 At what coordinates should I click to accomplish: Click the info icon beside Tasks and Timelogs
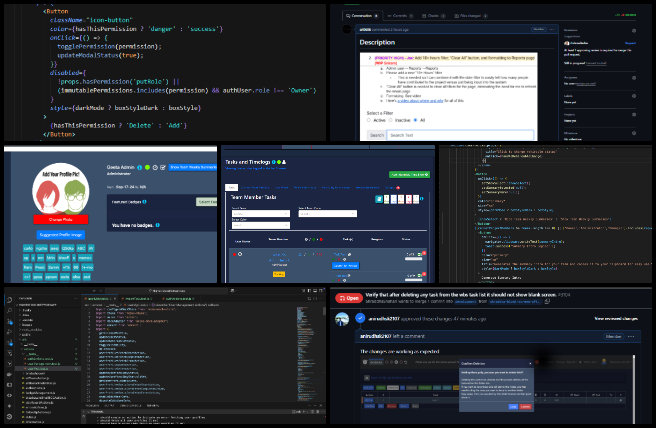(x=274, y=162)
